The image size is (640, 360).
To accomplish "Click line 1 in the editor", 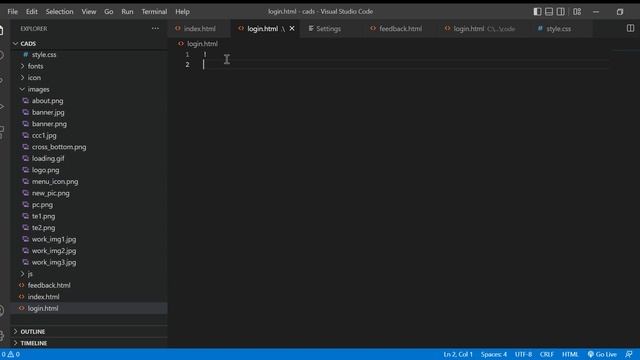I will (x=406, y=54).
